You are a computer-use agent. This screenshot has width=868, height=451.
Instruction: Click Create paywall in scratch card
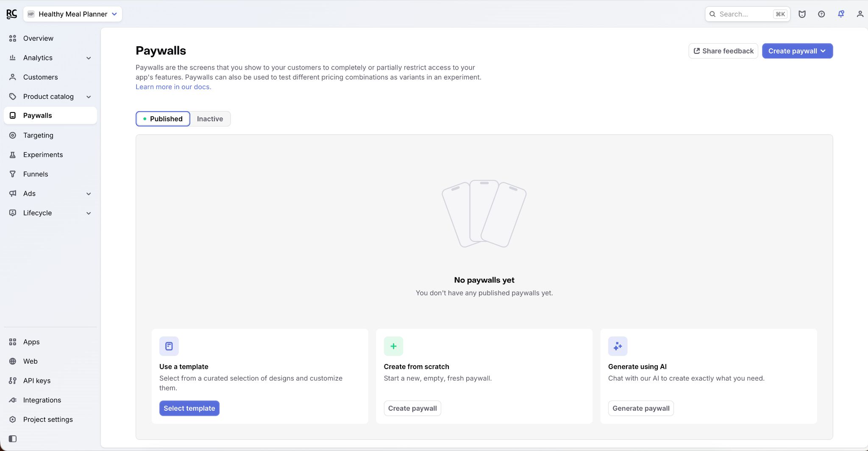click(x=412, y=408)
